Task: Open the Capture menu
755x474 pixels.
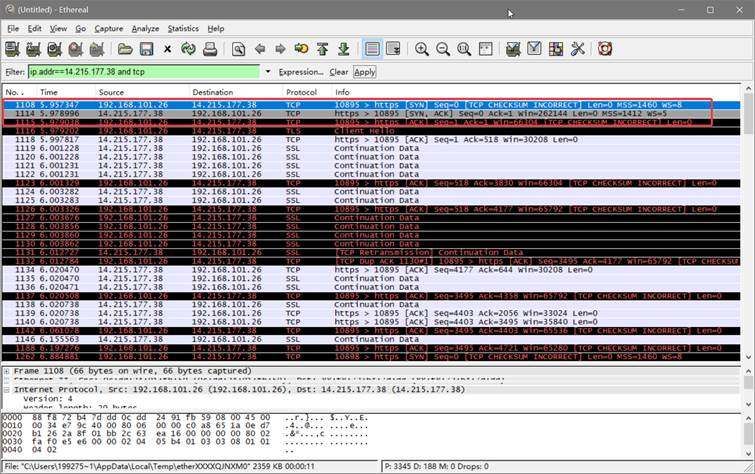Action: pos(108,28)
